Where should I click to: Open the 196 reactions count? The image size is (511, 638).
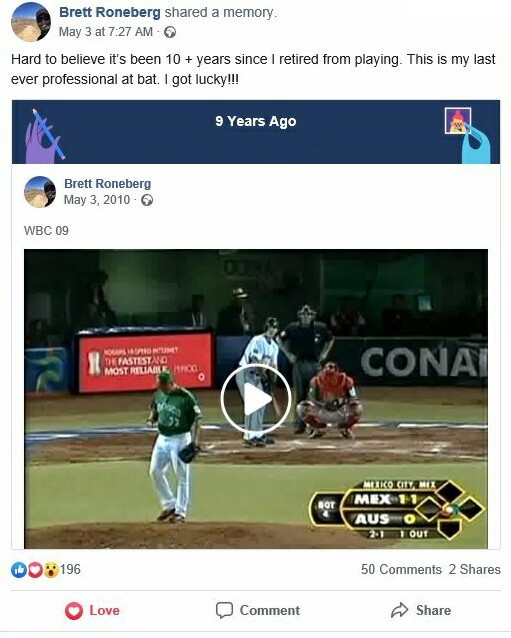click(70, 569)
